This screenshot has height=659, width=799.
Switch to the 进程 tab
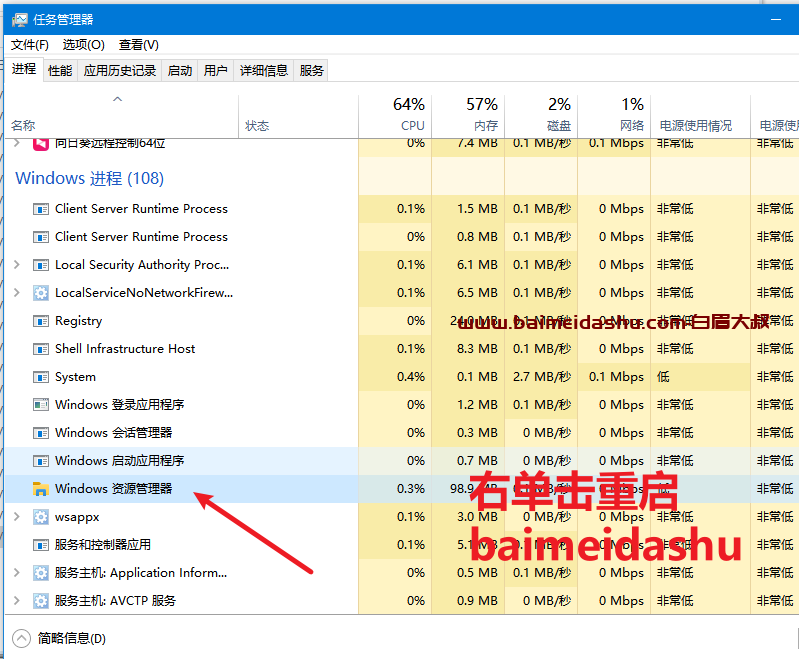click(24, 69)
